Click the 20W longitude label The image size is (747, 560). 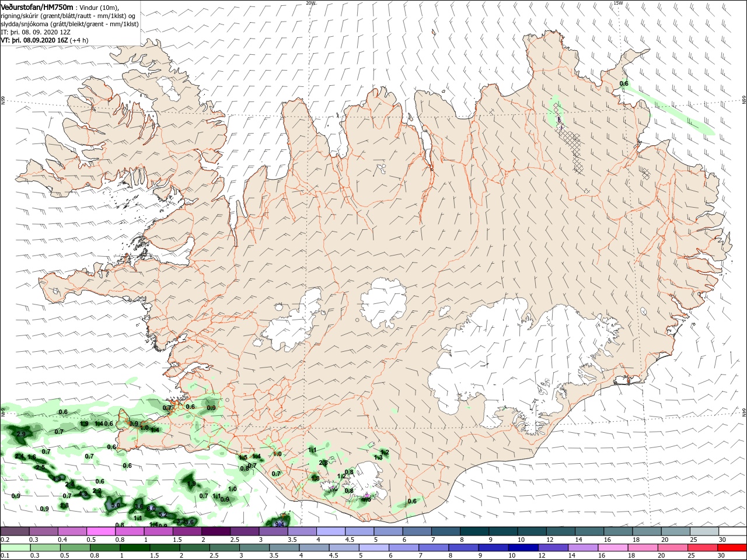point(310,3)
